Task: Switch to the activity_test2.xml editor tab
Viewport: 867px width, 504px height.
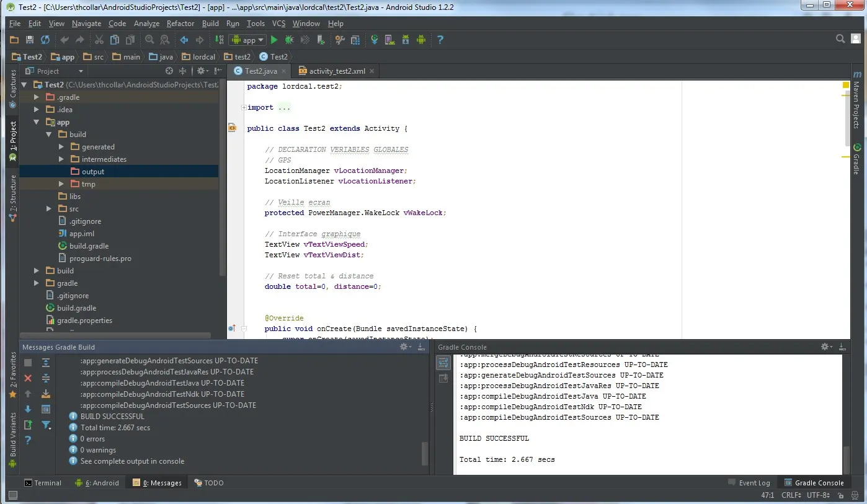Action: pyautogui.click(x=336, y=71)
